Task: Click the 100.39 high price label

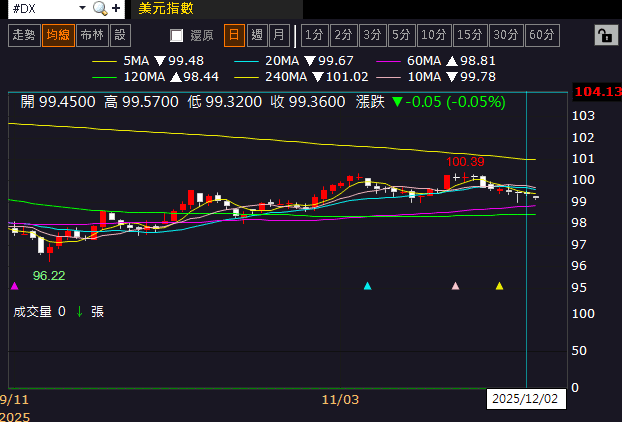Action: 465,162
